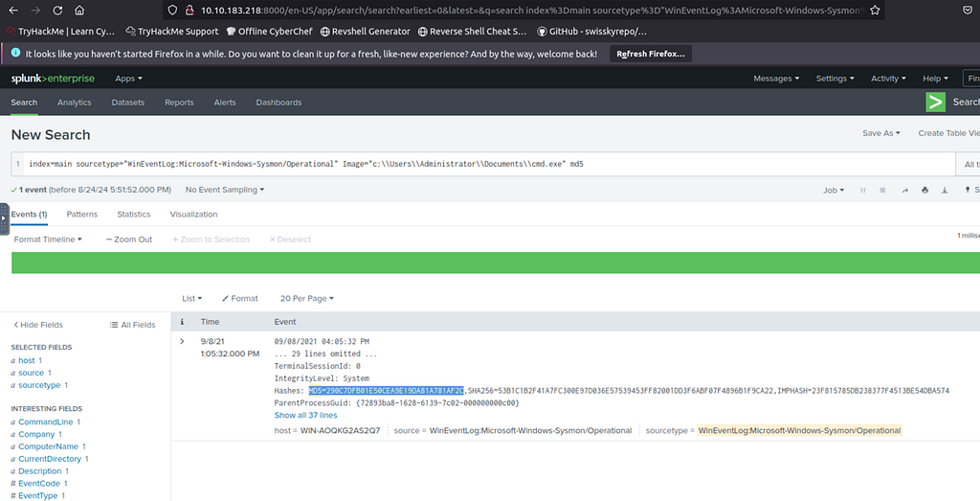
Task: Click the green timeline bar
Action: pos(496,262)
